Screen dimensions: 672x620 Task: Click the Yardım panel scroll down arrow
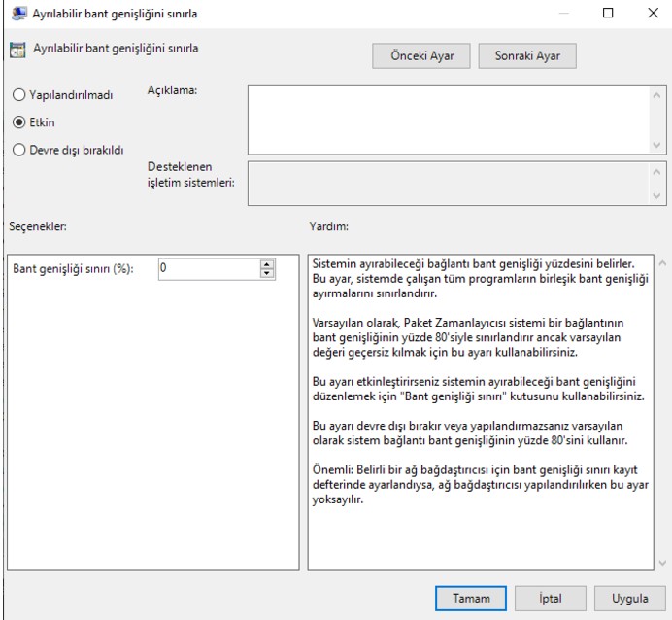tap(662, 563)
